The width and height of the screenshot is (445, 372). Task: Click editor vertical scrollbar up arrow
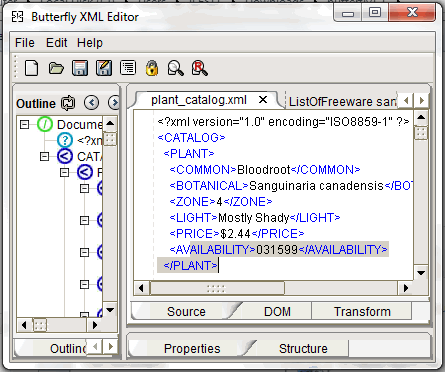click(421, 117)
